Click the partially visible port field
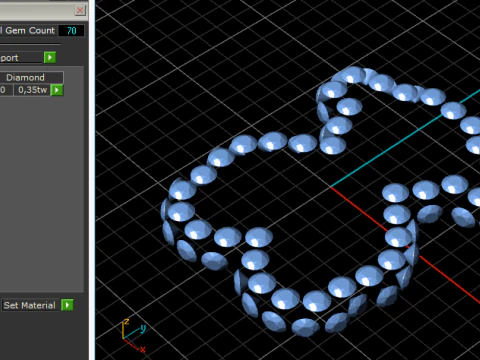Image resolution: width=480 pixels, height=360 pixels. click(x=21, y=58)
